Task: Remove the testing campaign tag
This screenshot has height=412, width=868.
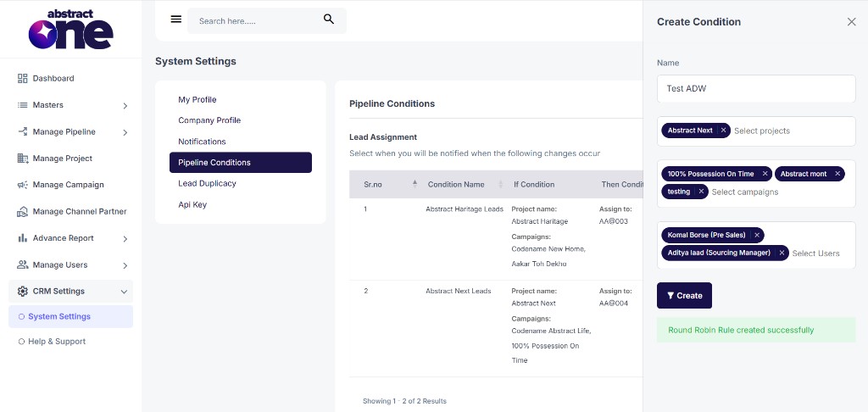Action: pos(700,192)
